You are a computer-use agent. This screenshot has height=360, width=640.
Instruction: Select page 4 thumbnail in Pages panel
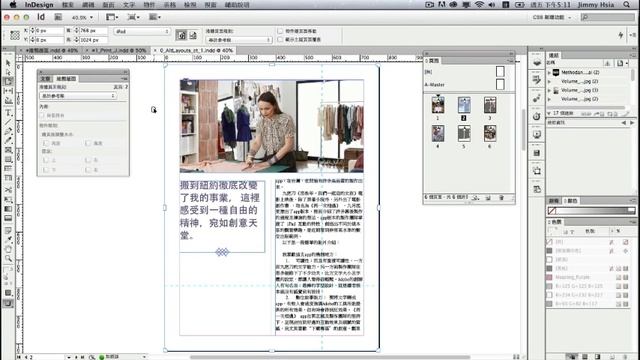[438, 134]
